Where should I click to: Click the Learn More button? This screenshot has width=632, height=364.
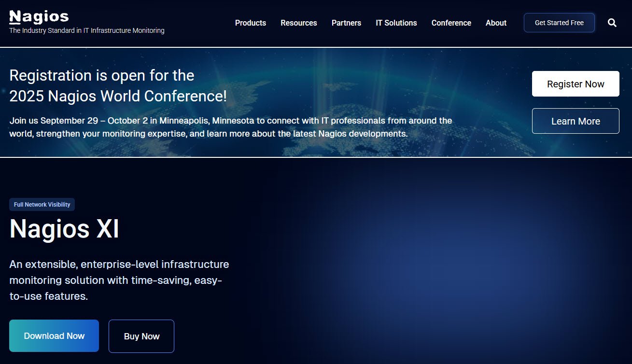point(576,121)
